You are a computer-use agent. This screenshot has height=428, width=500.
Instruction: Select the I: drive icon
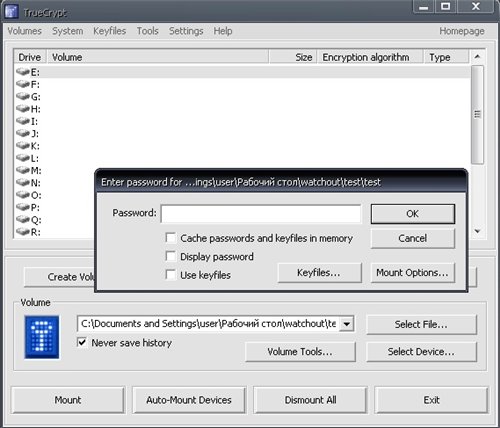pos(23,121)
